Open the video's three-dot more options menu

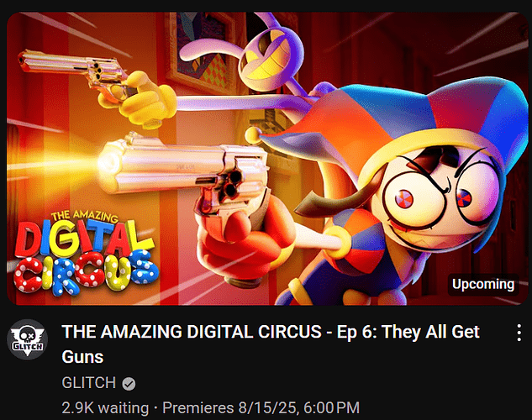519,332
